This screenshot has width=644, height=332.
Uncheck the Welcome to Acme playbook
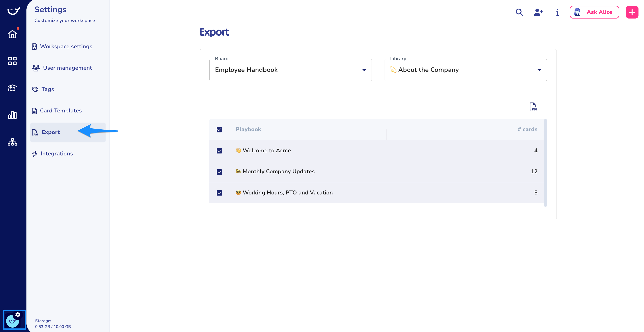(219, 151)
